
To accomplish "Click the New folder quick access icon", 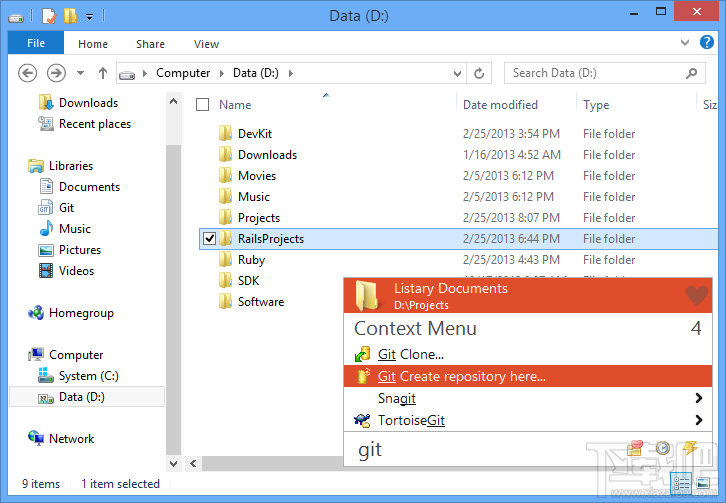I will point(70,16).
